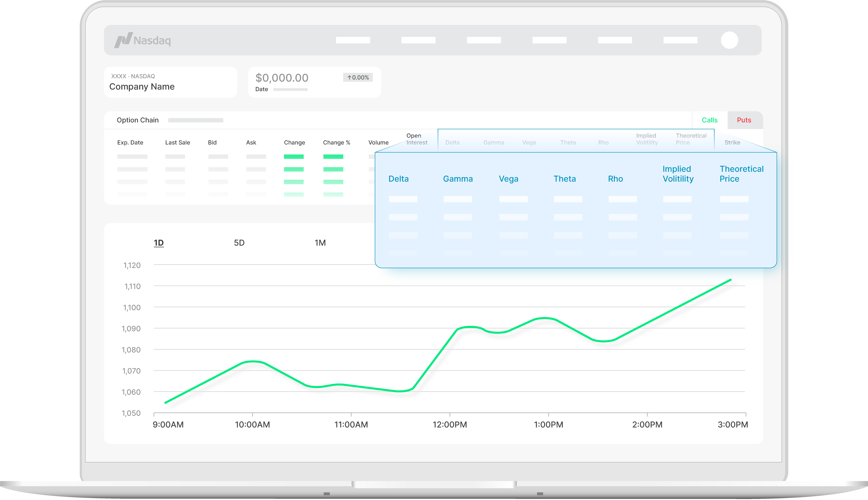Click Delta in the enlarged Greeks panel
The image size is (868, 500).
pyautogui.click(x=398, y=179)
